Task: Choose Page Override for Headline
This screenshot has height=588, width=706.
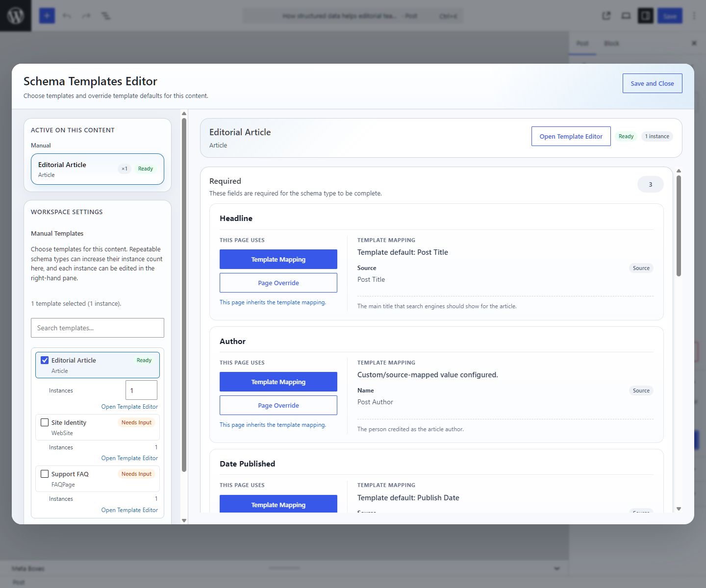Action: click(x=278, y=283)
